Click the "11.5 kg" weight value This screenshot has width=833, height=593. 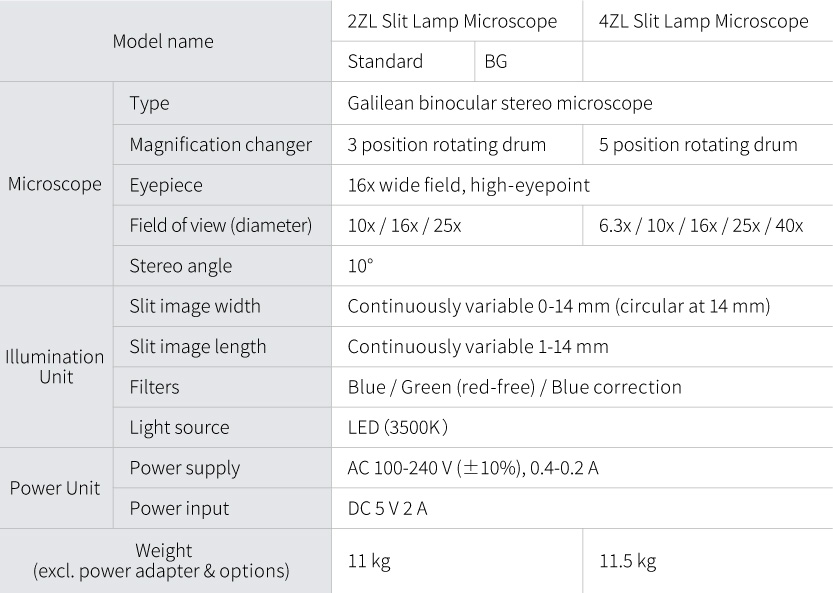point(627,560)
